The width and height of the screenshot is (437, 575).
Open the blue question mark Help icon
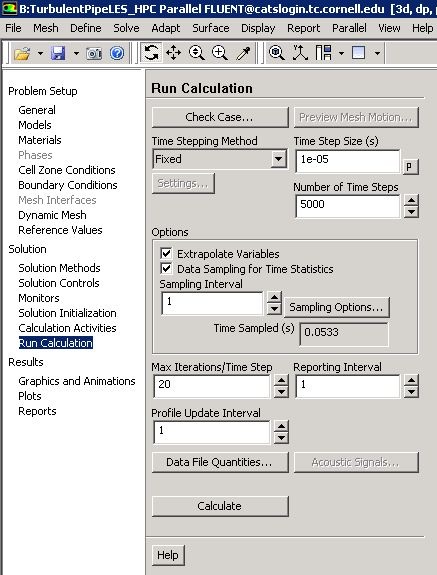117,54
